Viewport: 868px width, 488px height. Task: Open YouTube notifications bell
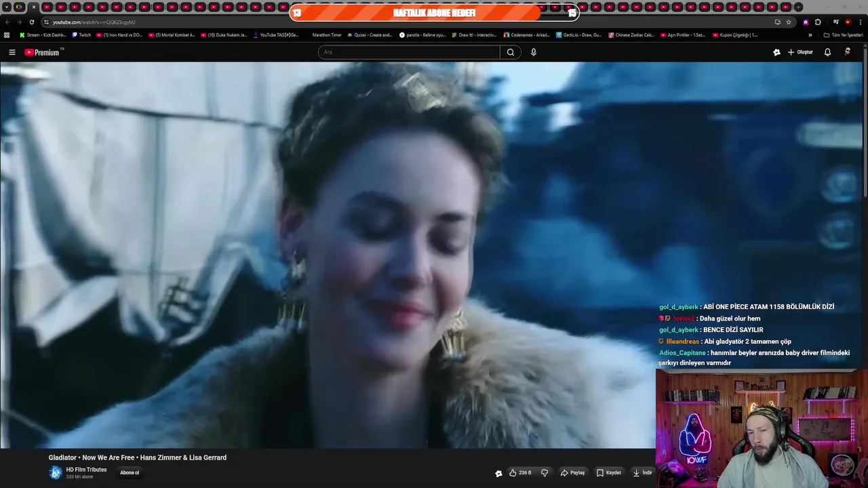[827, 52]
